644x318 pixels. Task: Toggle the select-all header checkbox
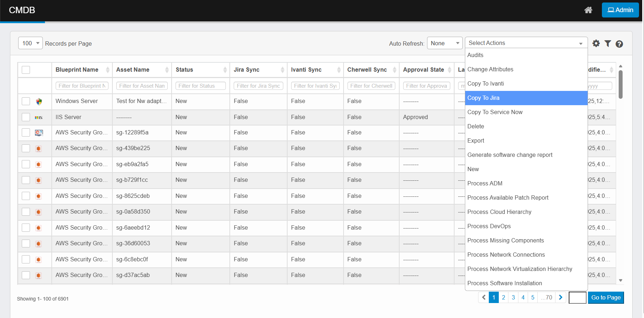[x=26, y=70]
